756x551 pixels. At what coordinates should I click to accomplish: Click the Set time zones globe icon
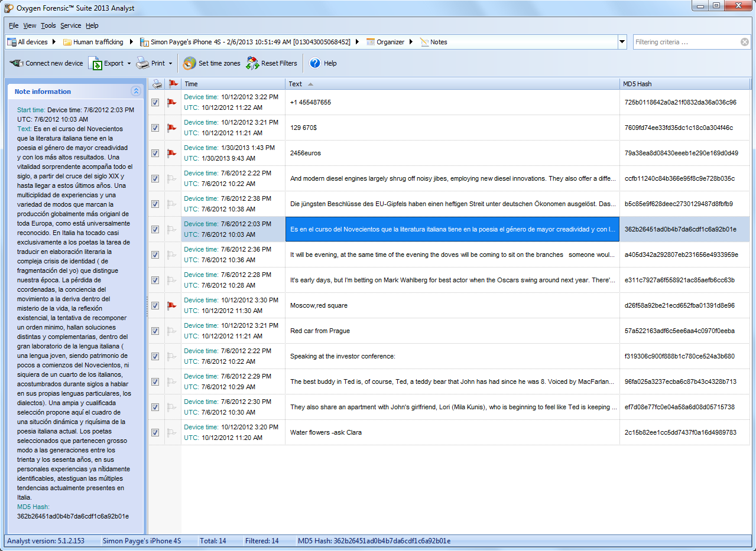tap(190, 63)
